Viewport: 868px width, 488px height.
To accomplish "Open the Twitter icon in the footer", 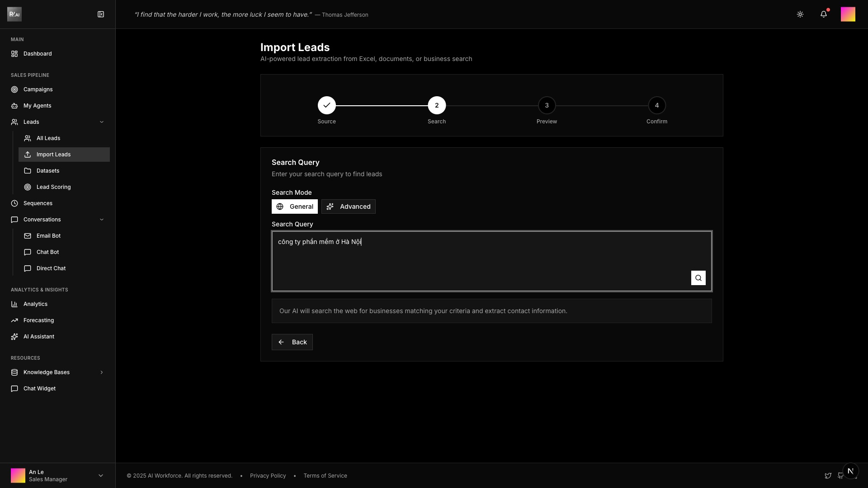I will 828,476.
